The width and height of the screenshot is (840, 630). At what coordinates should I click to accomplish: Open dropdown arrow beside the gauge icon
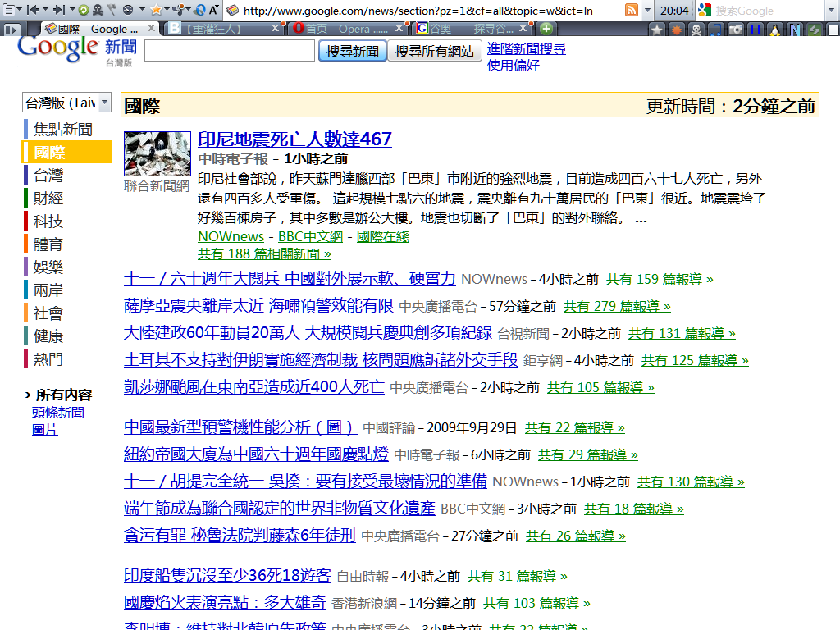click(141, 10)
